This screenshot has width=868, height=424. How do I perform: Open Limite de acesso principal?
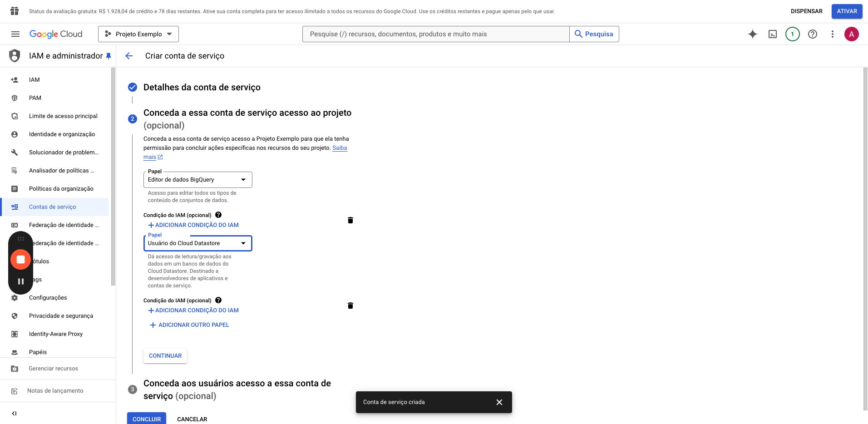click(54, 116)
